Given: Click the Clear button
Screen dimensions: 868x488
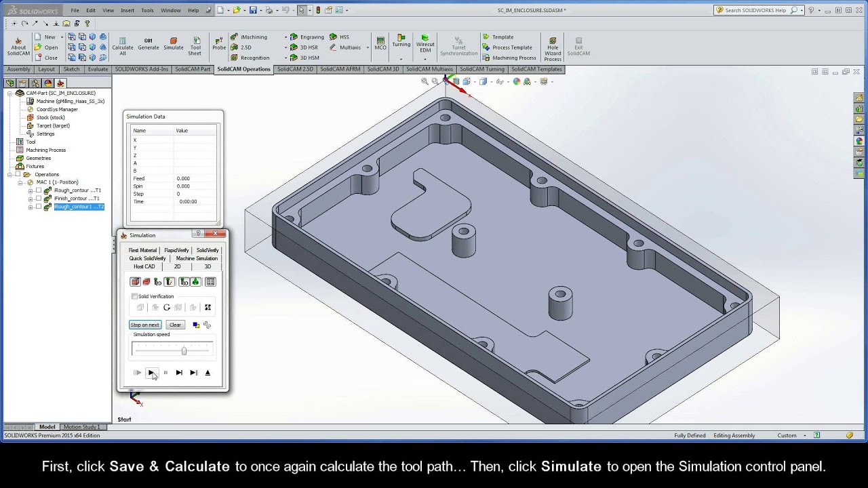Looking at the screenshot, I should click(x=175, y=325).
